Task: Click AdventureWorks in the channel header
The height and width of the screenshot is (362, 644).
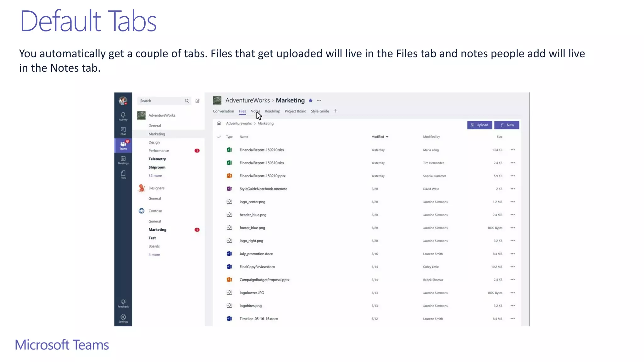Action: 247,100
